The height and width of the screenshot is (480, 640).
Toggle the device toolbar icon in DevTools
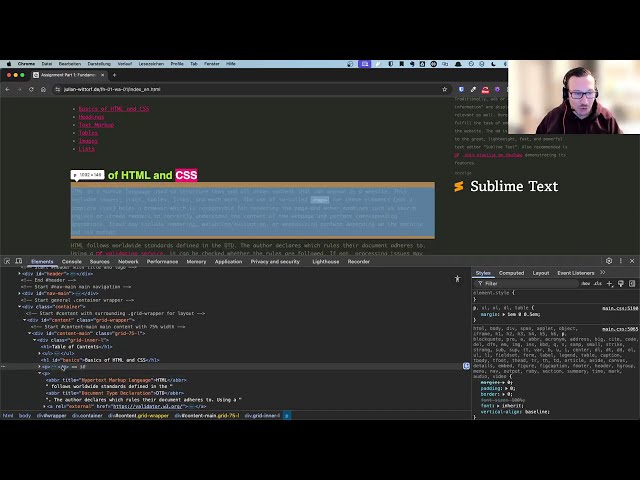tap(18, 261)
